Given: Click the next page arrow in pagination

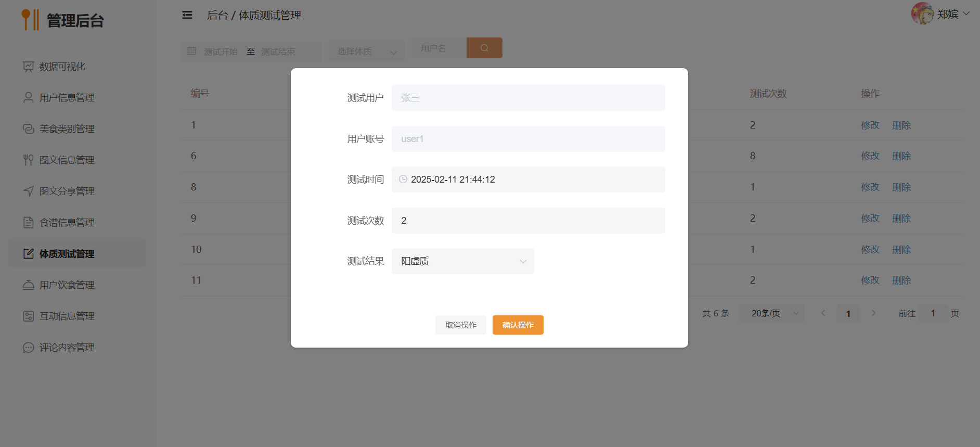Looking at the screenshot, I should click(873, 313).
